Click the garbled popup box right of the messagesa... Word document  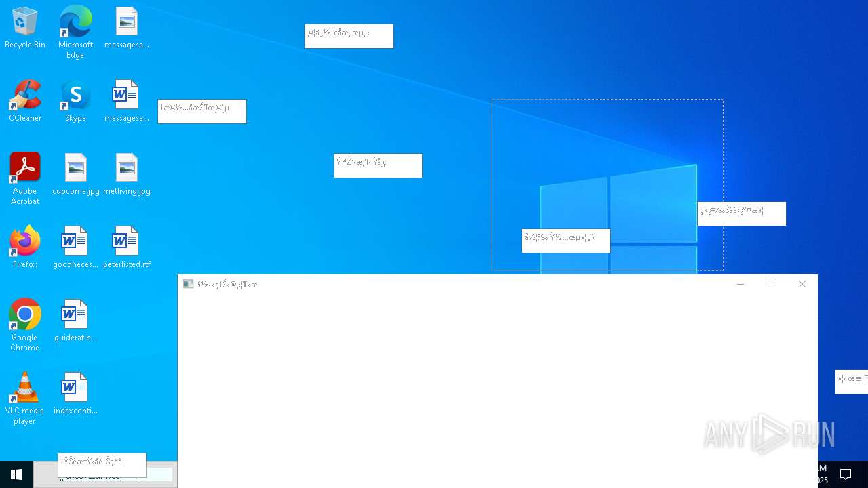(x=202, y=112)
